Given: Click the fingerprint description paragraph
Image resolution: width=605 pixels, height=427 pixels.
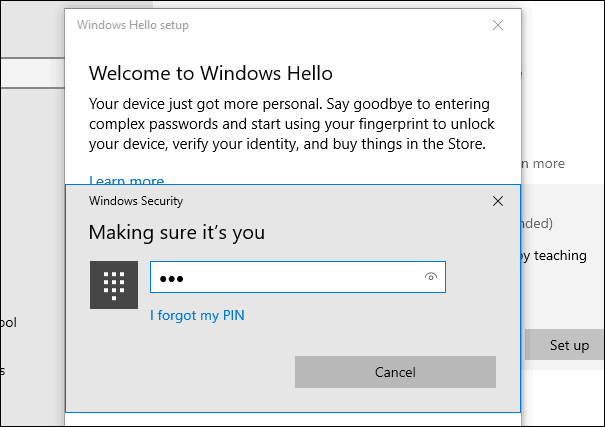Looking at the screenshot, I should (x=292, y=124).
